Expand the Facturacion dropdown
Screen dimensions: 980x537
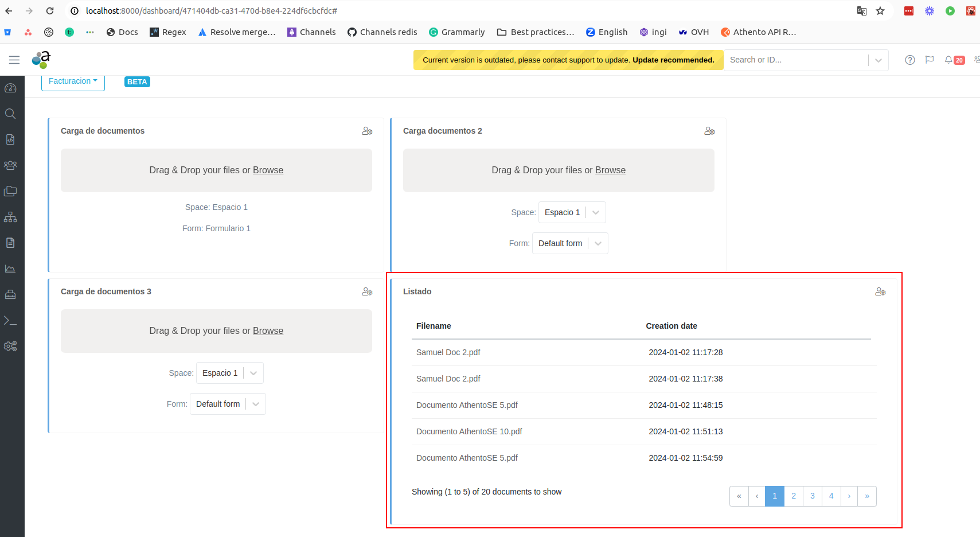tap(73, 81)
